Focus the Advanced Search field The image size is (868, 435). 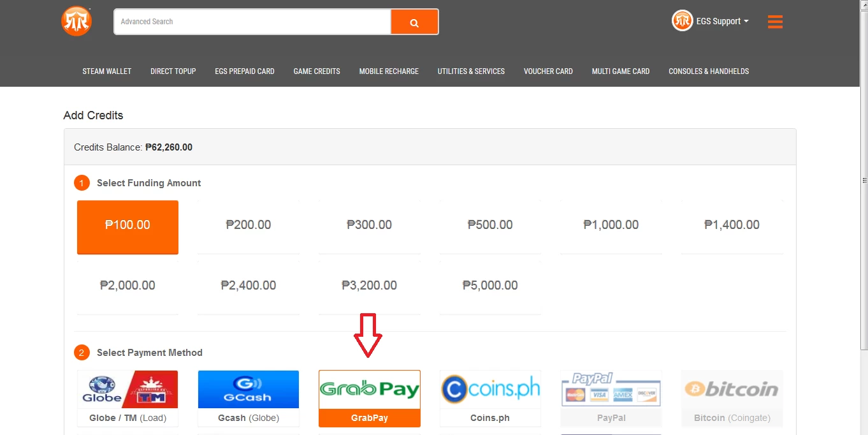(252, 22)
